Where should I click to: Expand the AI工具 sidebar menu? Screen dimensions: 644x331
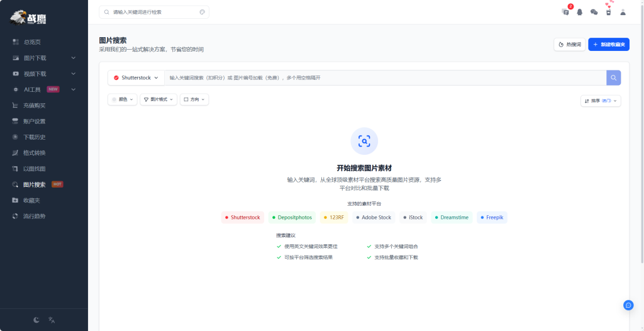click(43, 89)
